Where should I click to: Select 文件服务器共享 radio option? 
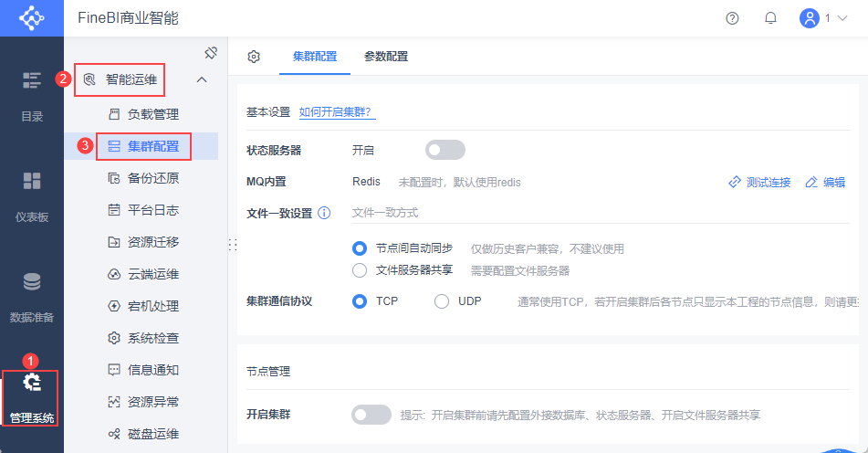360,270
